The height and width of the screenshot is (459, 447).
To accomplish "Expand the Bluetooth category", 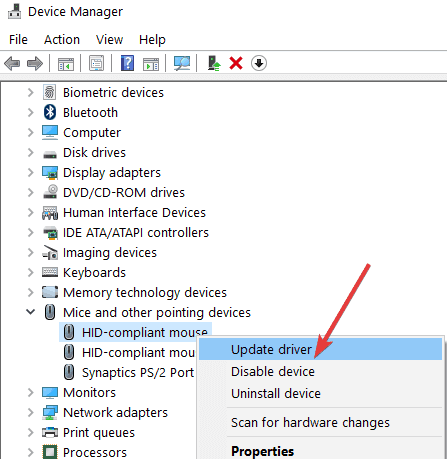I will [31, 112].
